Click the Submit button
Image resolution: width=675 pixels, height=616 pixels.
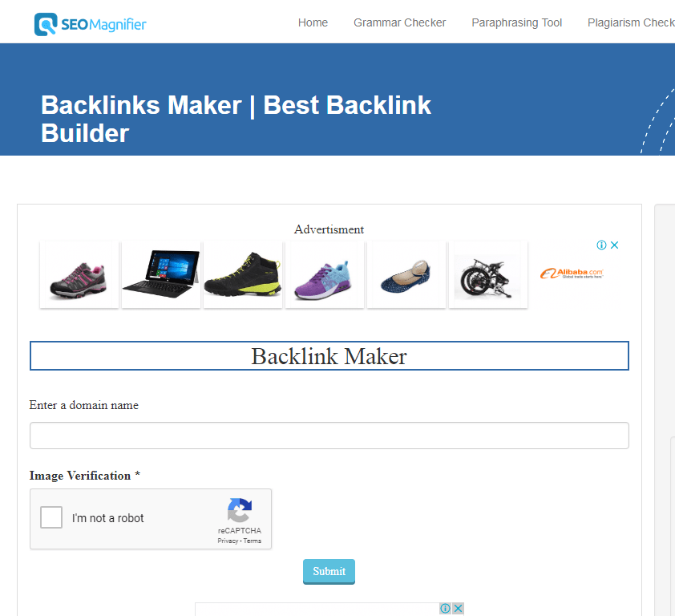(329, 572)
